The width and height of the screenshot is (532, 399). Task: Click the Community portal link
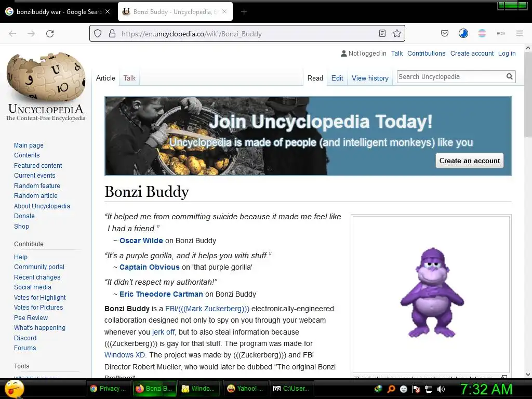(x=39, y=267)
